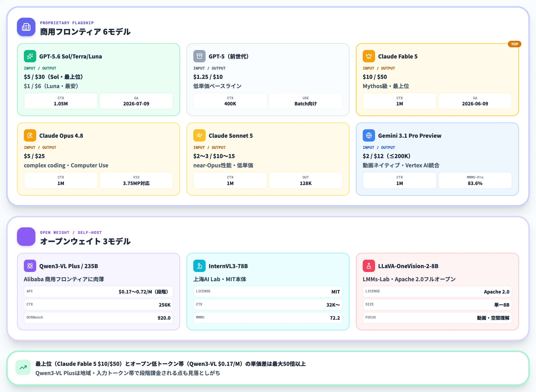Click the Gemini MMMU-Pro 83.6% tile
Image resolution: width=536 pixels, height=392 pixels.
(x=475, y=181)
